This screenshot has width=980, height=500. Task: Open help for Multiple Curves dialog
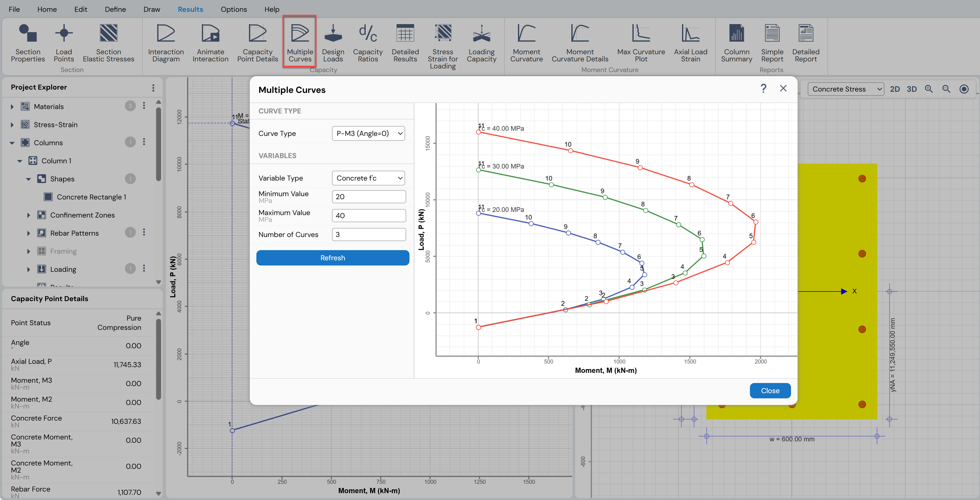click(763, 89)
